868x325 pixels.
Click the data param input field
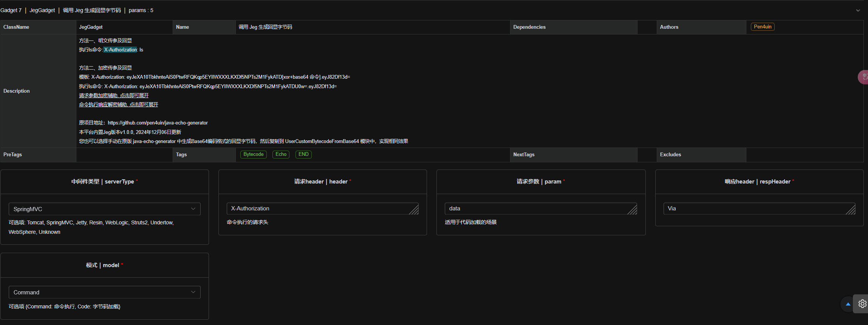coord(541,208)
